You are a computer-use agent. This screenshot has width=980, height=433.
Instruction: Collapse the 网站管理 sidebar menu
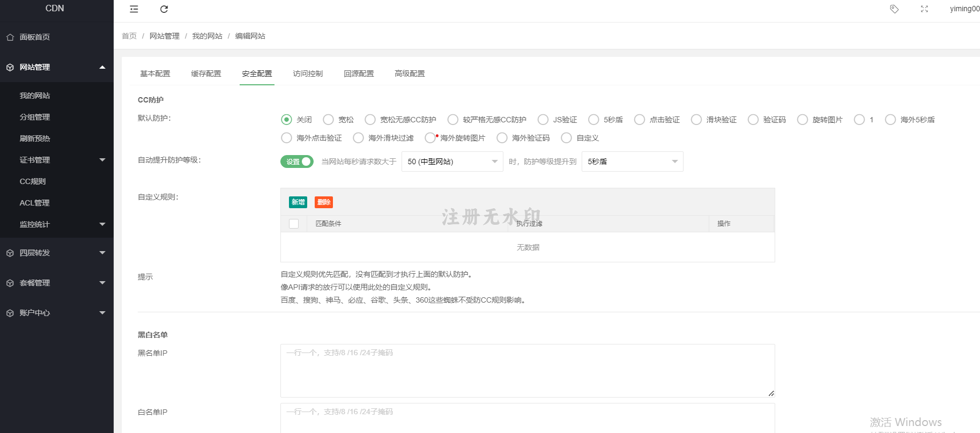pos(102,67)
